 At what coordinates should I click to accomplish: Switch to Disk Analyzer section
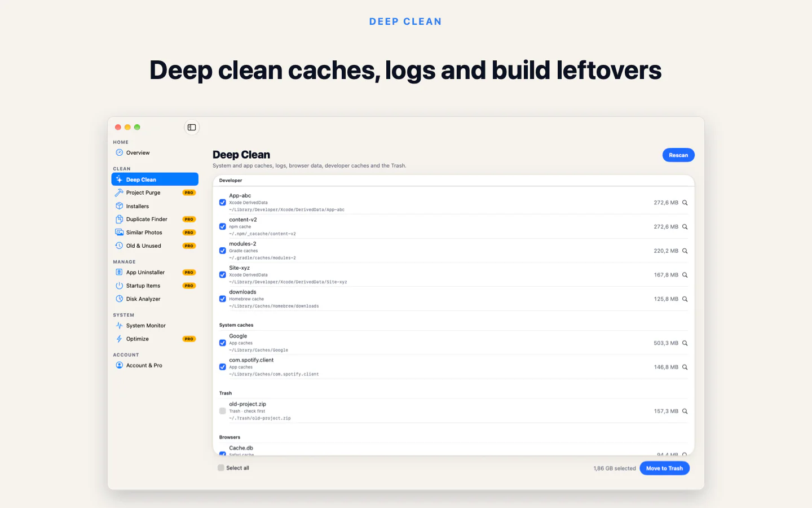[155, 299]
